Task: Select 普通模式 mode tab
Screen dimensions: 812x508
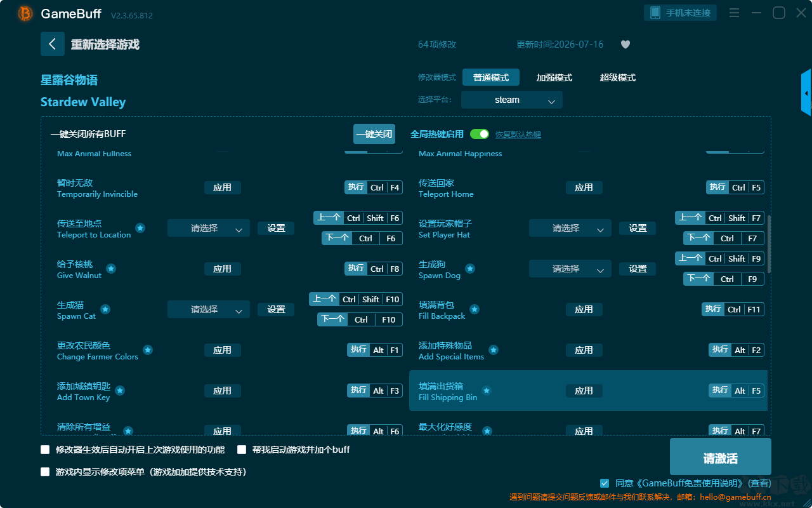Action: pyautogui.click(x=491, y=77)
